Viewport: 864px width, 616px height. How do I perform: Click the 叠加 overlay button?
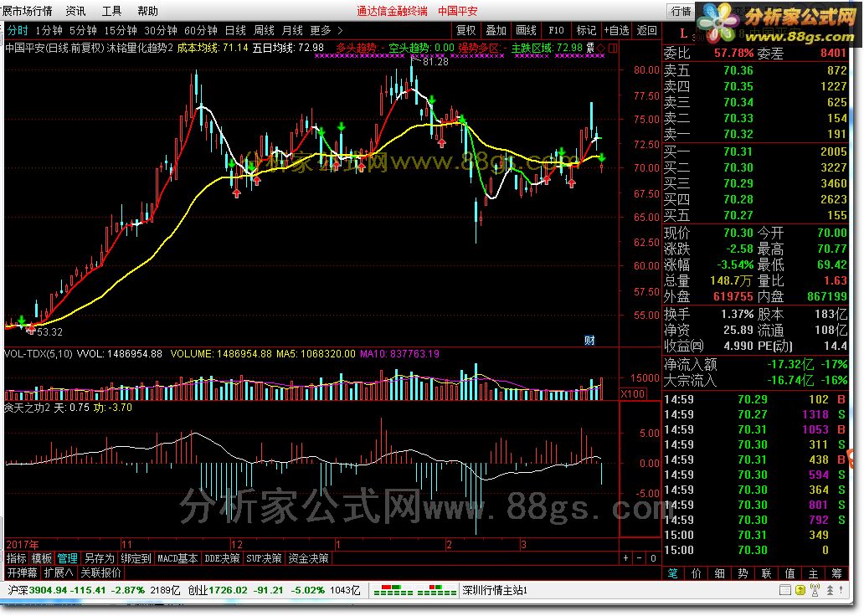point(496,30)
